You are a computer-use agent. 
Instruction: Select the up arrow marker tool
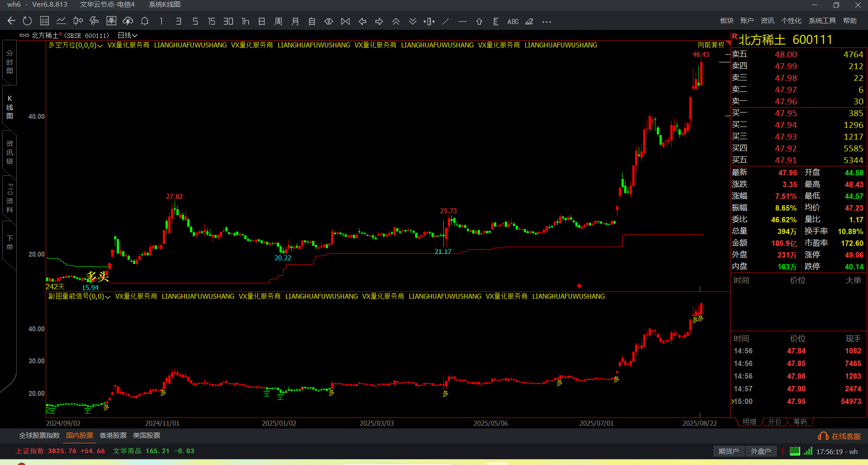tap(479, 21)
